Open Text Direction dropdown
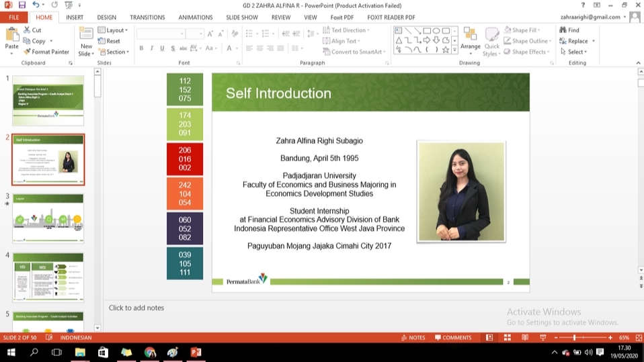 (346, 30)
